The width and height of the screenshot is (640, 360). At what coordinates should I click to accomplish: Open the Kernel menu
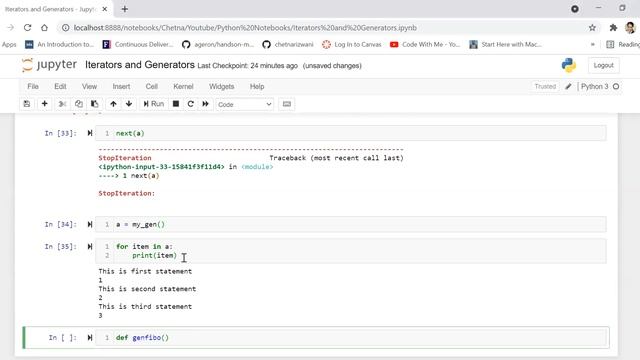click(183, 87)
